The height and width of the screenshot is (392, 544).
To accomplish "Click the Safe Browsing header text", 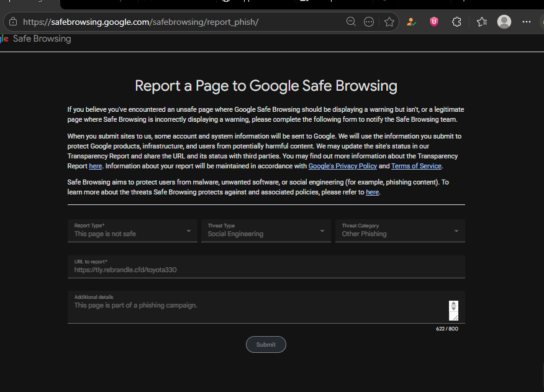I will tap(42, 39).
